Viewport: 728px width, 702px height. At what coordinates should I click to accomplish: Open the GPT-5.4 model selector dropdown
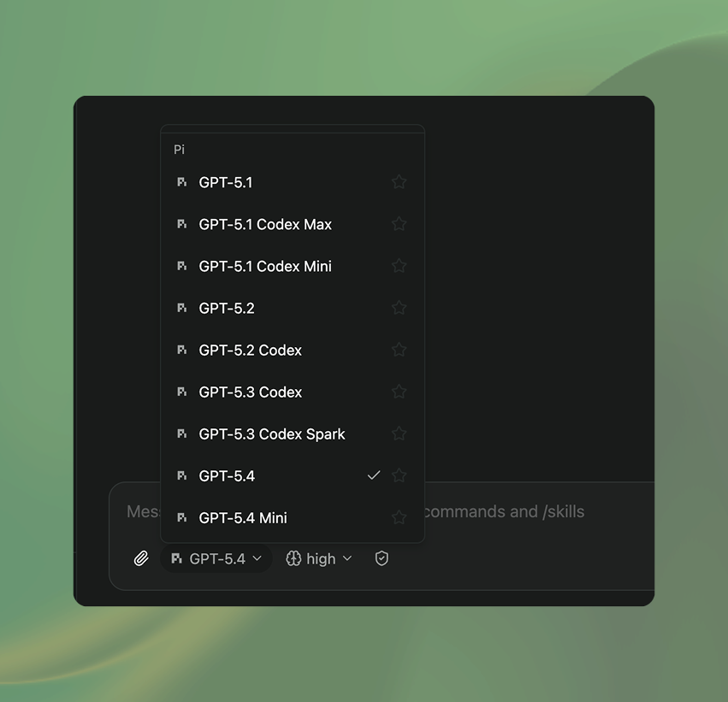pyautogui.click(x=216, y=558)
